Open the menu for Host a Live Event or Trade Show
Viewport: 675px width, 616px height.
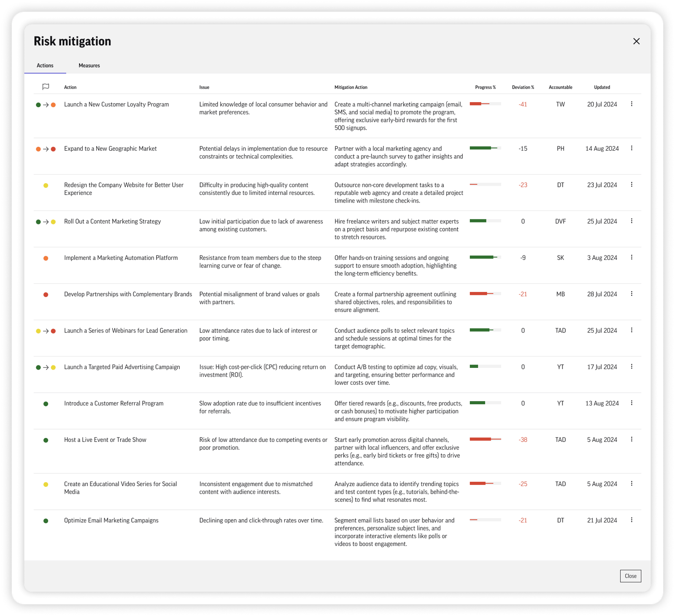click(632, 440)
